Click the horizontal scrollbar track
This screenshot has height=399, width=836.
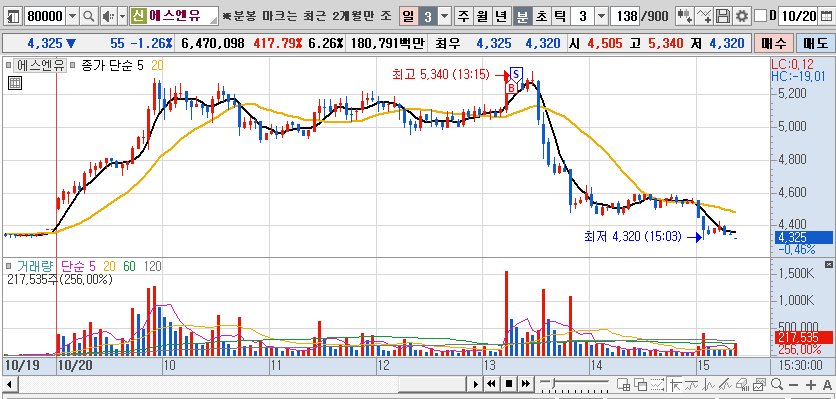pos(243,384)
